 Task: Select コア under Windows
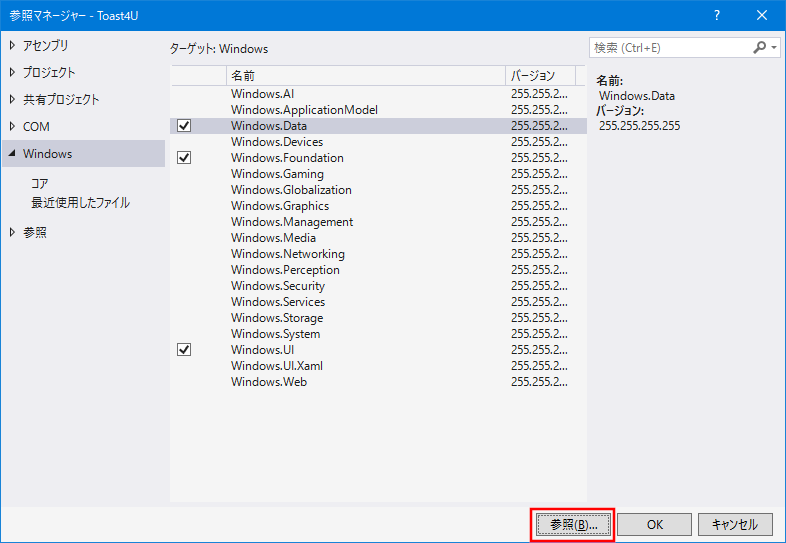click(40, 183)
